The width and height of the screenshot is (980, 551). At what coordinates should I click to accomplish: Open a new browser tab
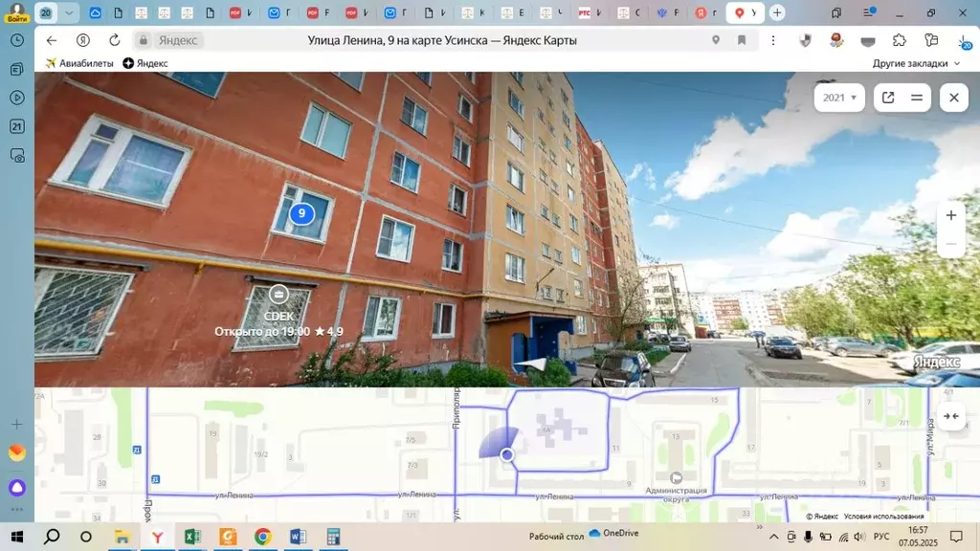777,12
